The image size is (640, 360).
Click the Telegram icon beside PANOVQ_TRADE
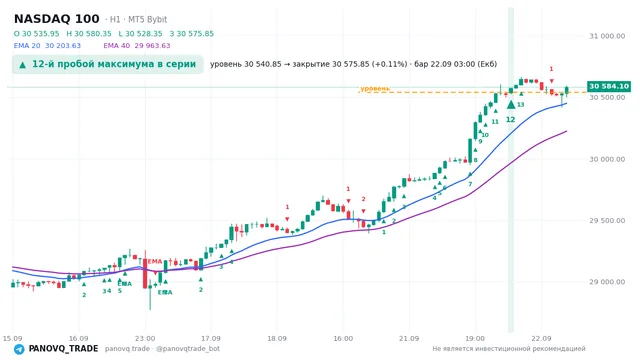tap(19, 349)
